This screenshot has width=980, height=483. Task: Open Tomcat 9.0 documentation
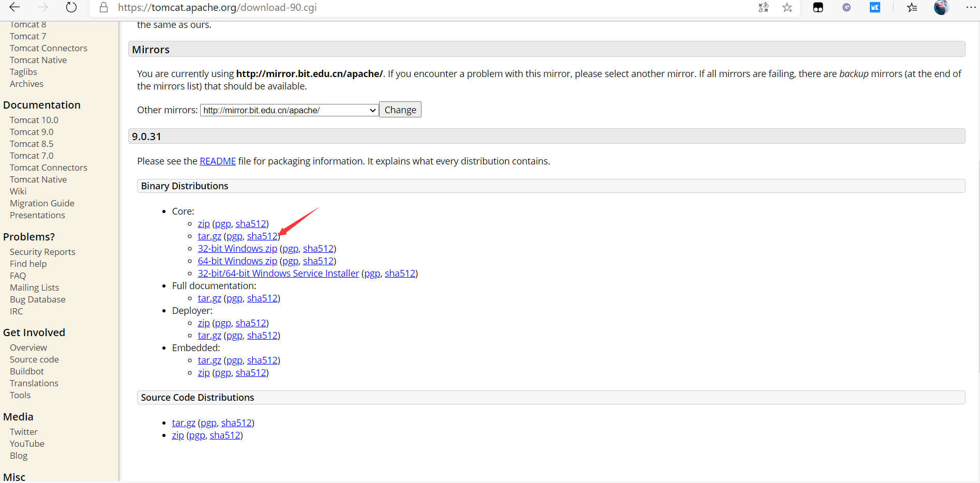32,132
